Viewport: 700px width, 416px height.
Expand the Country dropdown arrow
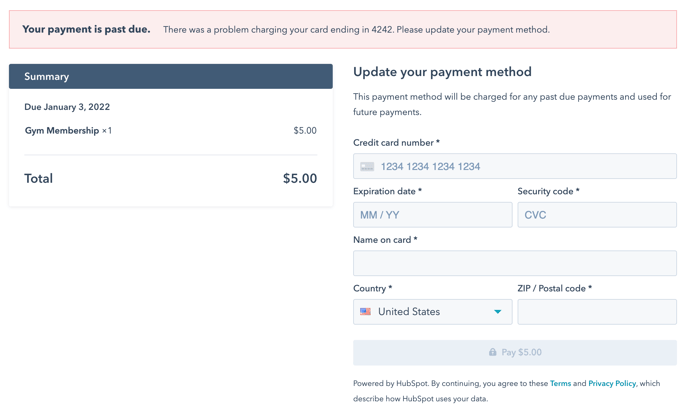click(x=497, y=312)
